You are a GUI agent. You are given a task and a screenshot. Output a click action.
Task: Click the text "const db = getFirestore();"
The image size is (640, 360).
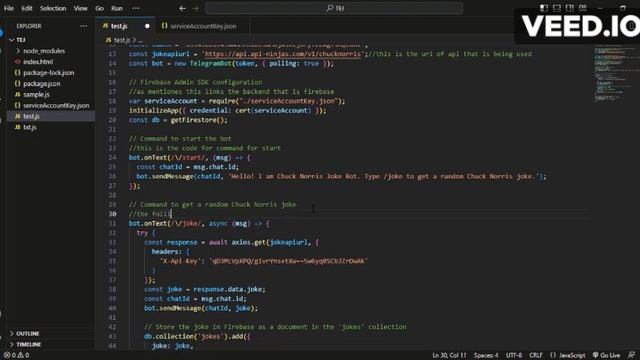coord(178,120)
